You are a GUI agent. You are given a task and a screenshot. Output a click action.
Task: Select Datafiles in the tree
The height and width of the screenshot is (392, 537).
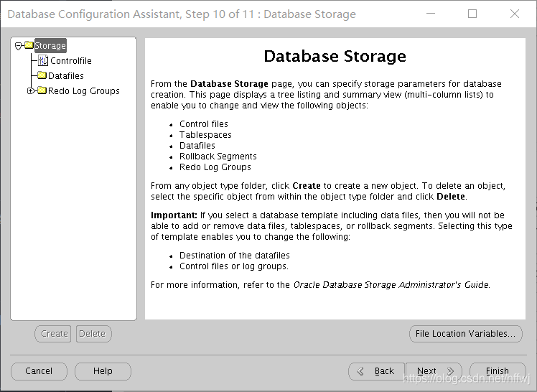tap(66, 75)
